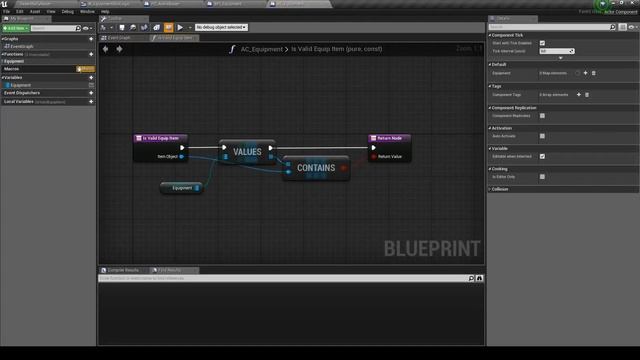Open the Asset menu
Image resolution: width=640 pixels, height=360 pixels.
pos(35,11)
